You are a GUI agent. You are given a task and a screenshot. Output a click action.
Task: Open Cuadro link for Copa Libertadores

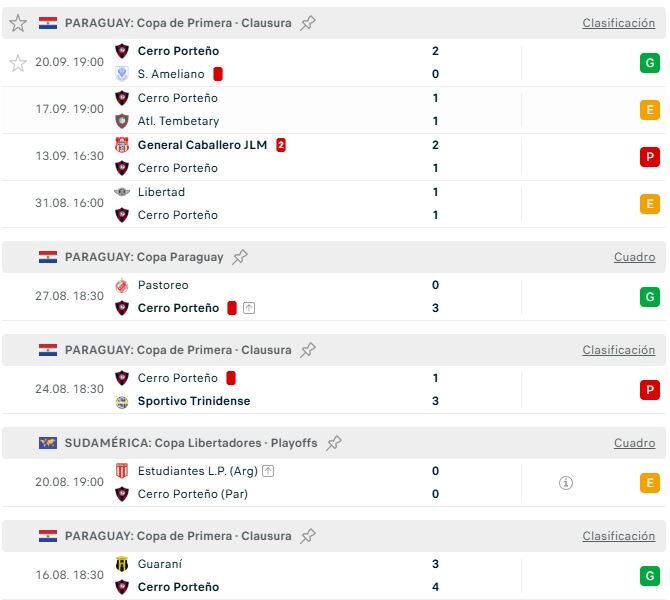[634, 443]
